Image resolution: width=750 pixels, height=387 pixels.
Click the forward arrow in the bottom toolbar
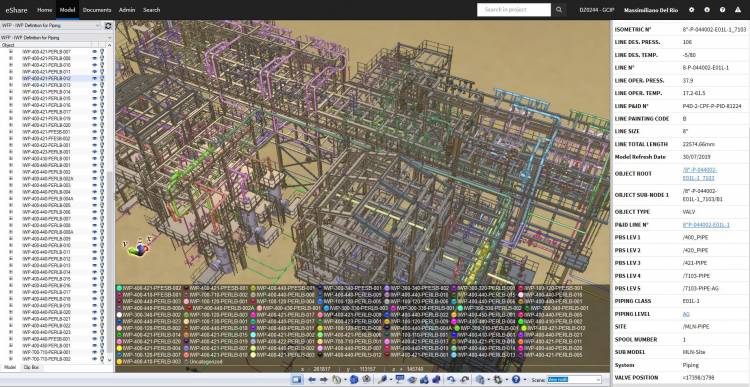click(324, 379)
